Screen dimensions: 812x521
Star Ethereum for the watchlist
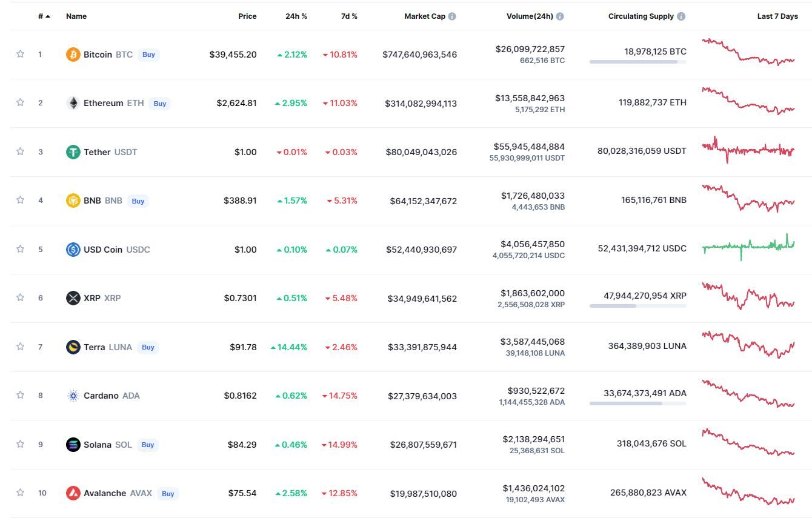pos(20,102)
